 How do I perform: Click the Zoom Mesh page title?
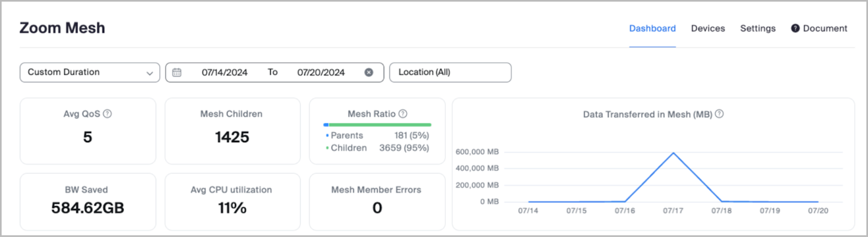pos(62,28)
